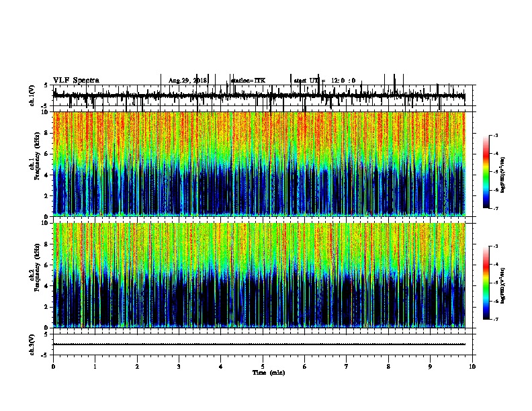Click the ch.2 frequency axis "4" tick label
Viewport: 532px width, 411px height.
[x=47, y=286]
